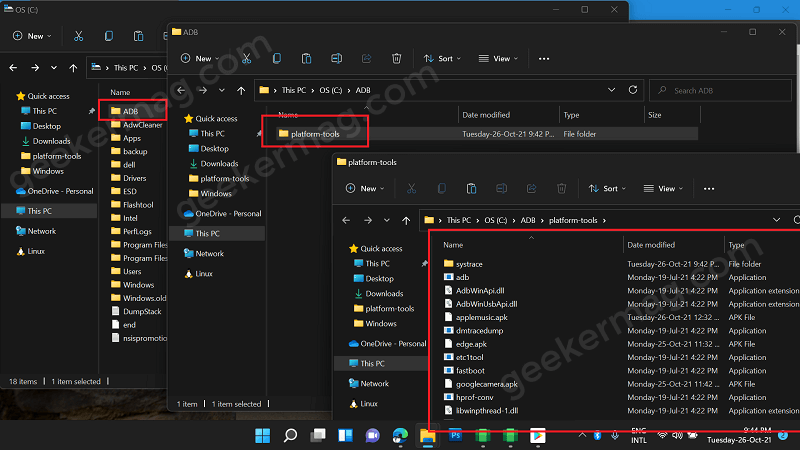Go forward in the ADB window
The image size is (800, 450).
pos(203,90)
